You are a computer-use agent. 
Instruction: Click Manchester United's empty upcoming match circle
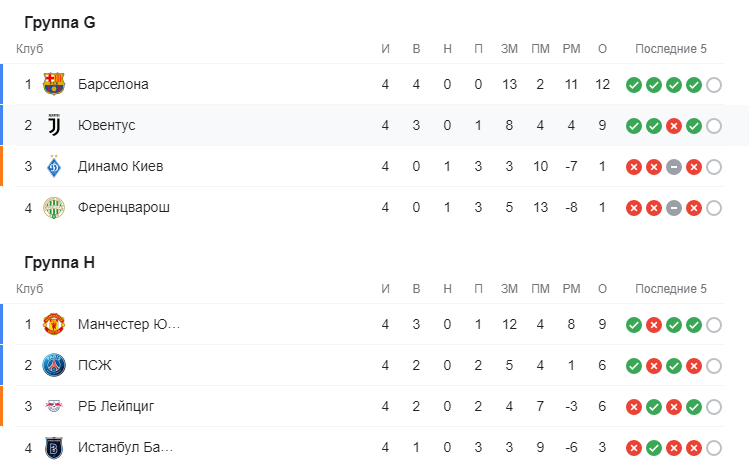pyautogui.click(x=713, y=325)
